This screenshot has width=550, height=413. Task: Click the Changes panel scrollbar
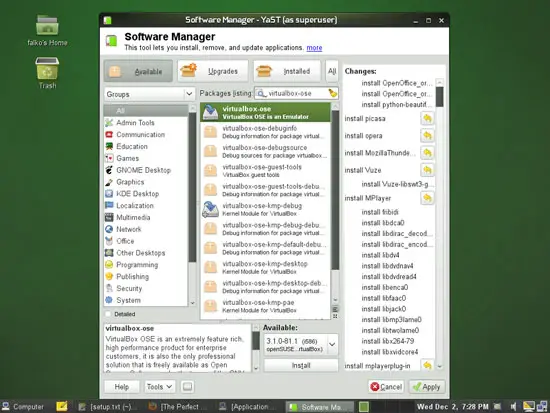point(439,96)
